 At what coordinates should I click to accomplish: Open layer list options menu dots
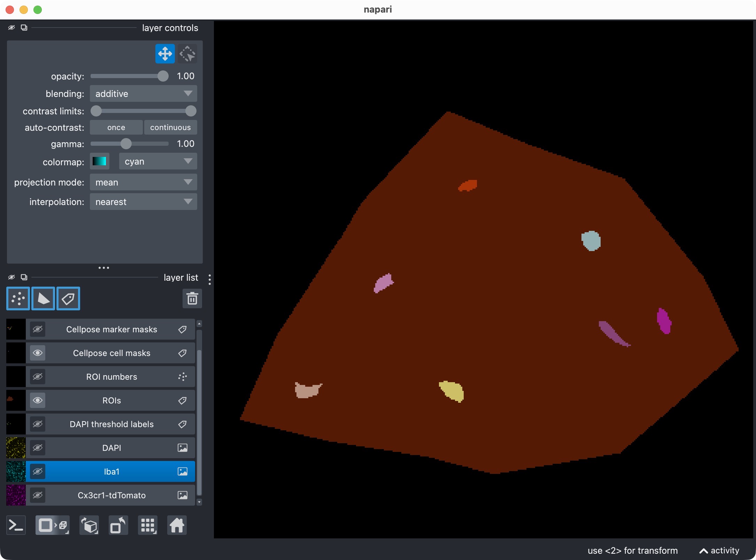[x=209, y=279]
